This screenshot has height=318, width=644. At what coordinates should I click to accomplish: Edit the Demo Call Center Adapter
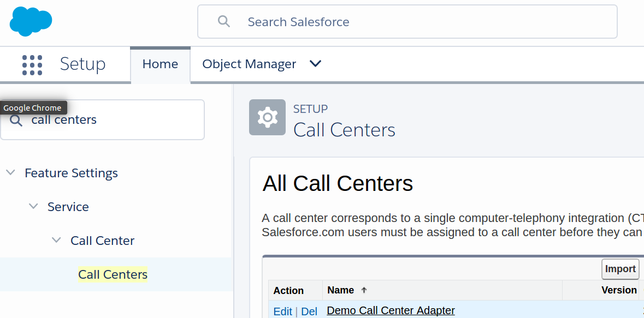click(x=282, y=311)
